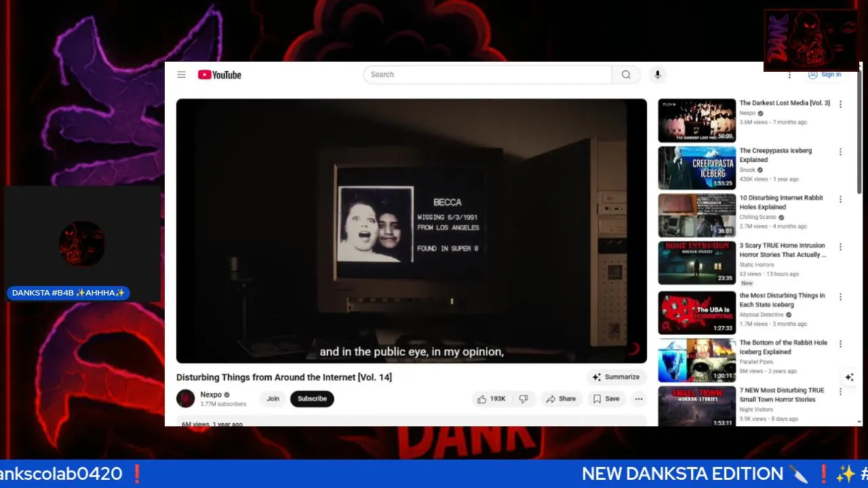
Task: Open Small Town Horror Stories thumbnail
Action: (x=696, y=407)
